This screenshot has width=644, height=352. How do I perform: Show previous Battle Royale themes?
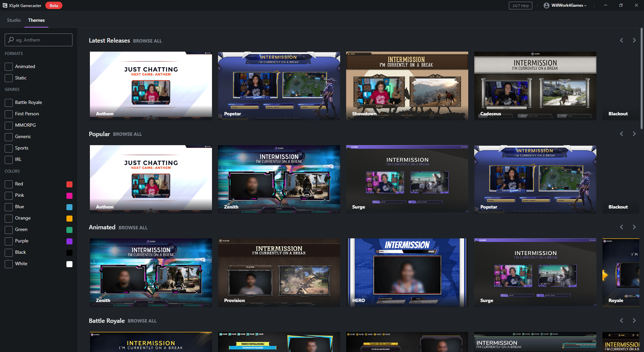pyautogui.click(x=622, y=320)
